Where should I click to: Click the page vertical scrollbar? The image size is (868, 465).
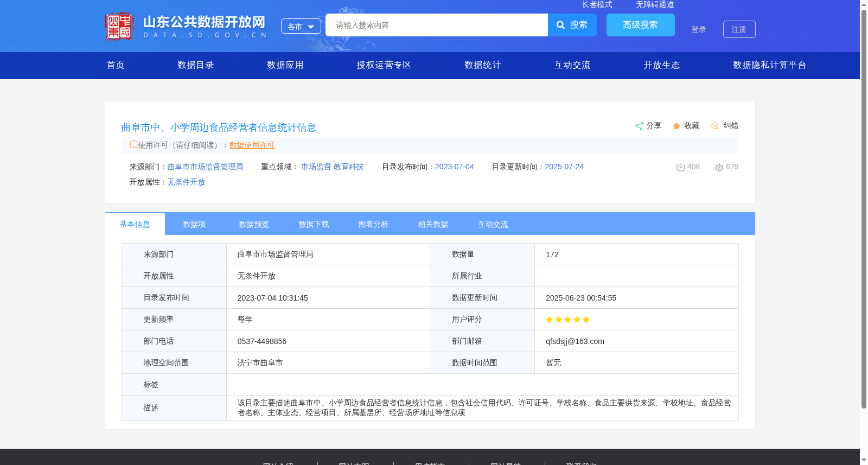864,209
